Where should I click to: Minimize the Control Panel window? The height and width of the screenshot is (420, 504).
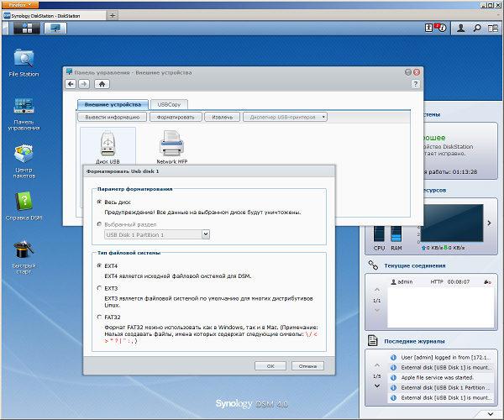pyautogui.click(x=408, y=72)
